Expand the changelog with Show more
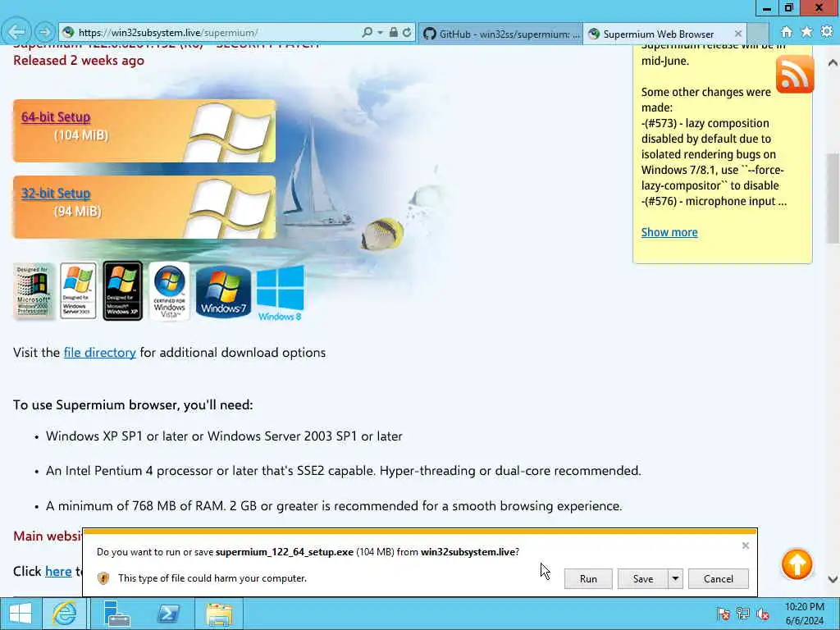The image size is (840, 630). pyautogui.click(x=669, y=232)
